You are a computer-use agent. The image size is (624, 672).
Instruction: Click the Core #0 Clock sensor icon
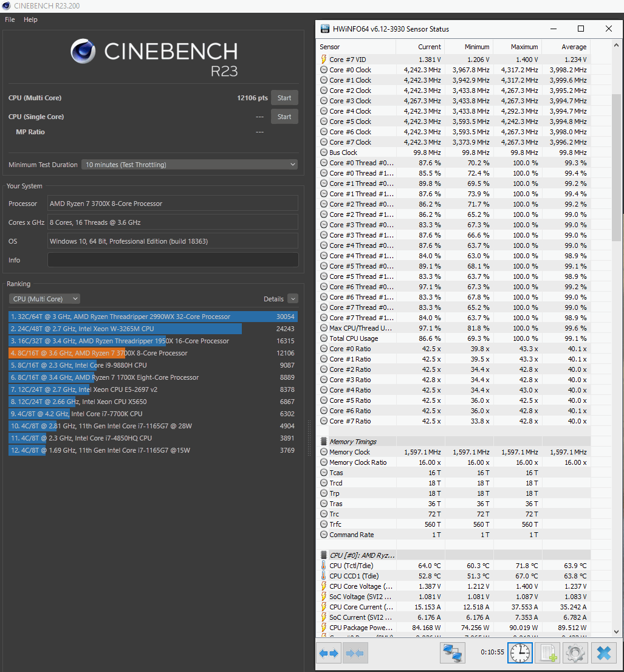[x=324, y=70]
